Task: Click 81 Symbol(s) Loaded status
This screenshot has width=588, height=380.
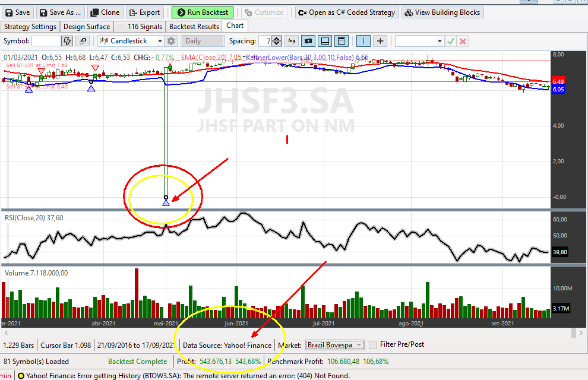Action: click(36, 362)
